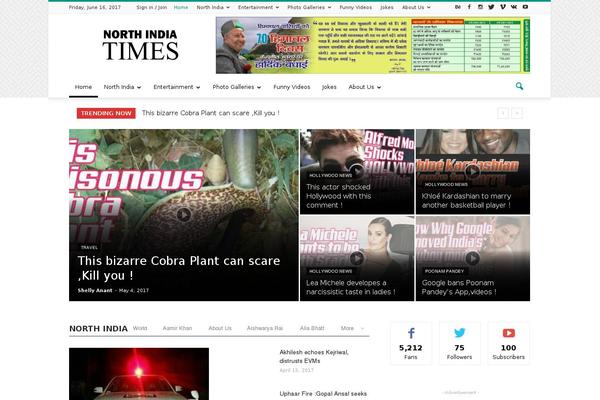Show previous trending story arrow

[503, 113]
